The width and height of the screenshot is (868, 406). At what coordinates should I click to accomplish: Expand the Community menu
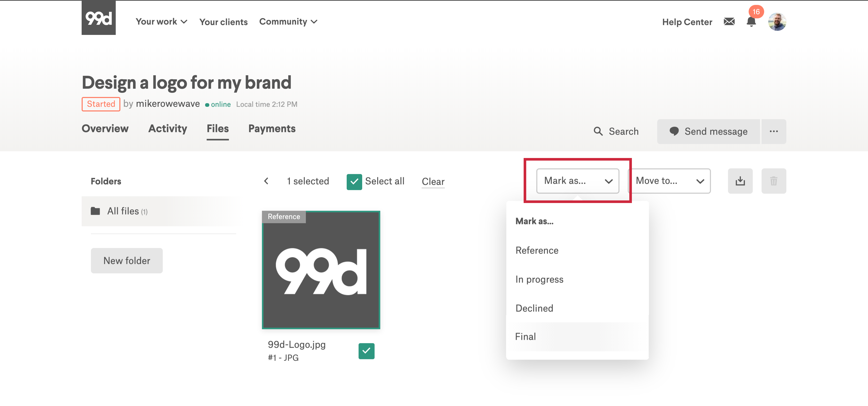[288, 22]
